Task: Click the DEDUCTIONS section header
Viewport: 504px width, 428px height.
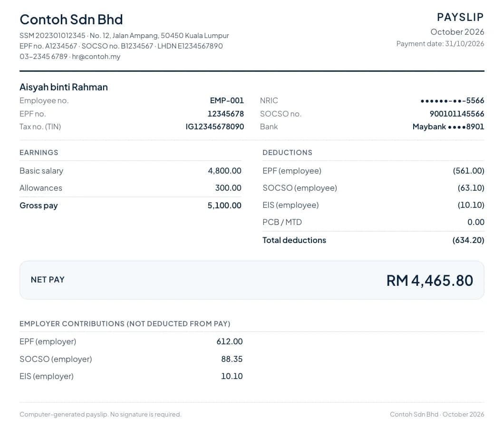Action: (x=287, y=153)
